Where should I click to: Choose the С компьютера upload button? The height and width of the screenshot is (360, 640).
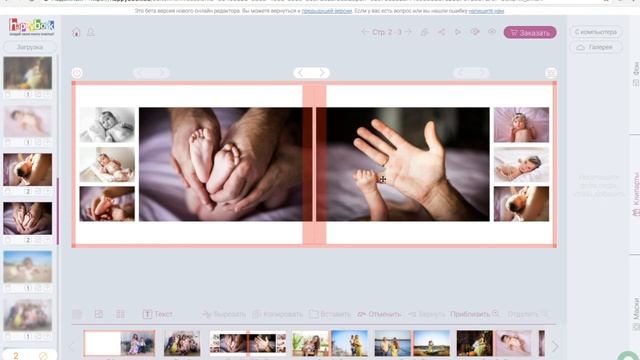click(x=596, y=32)
